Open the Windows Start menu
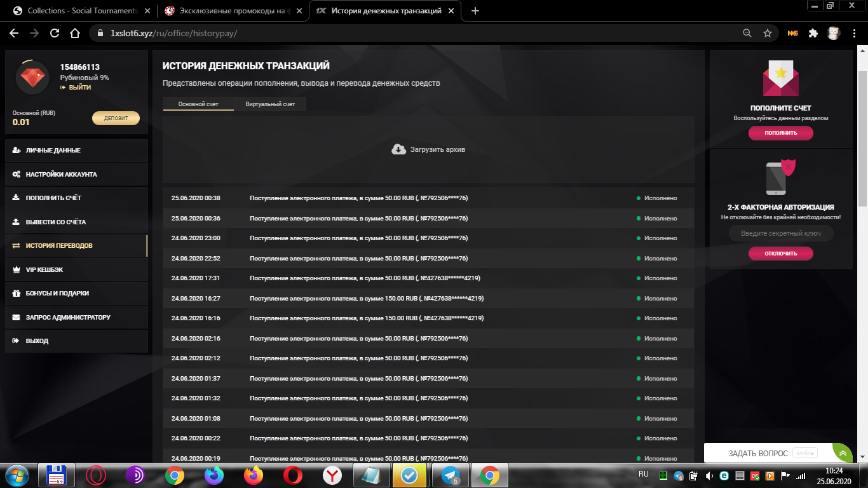868x488 pixels. (x=17, y=475)
